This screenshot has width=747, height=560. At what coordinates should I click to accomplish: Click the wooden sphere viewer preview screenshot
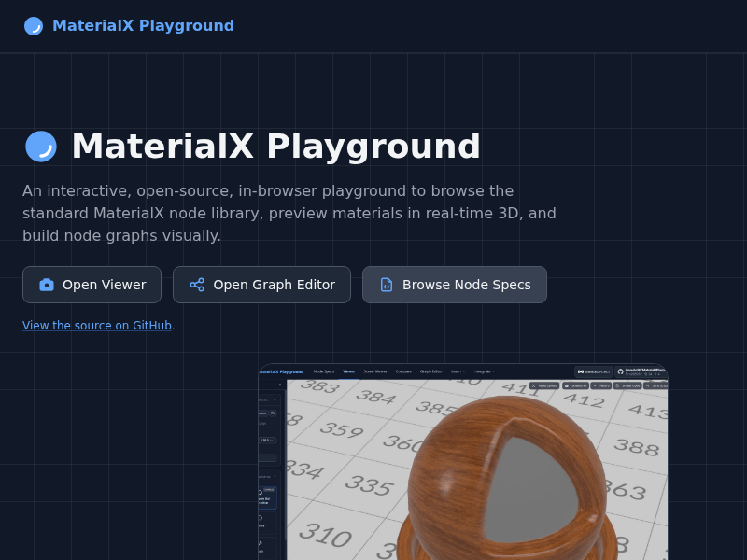(463, 462)
